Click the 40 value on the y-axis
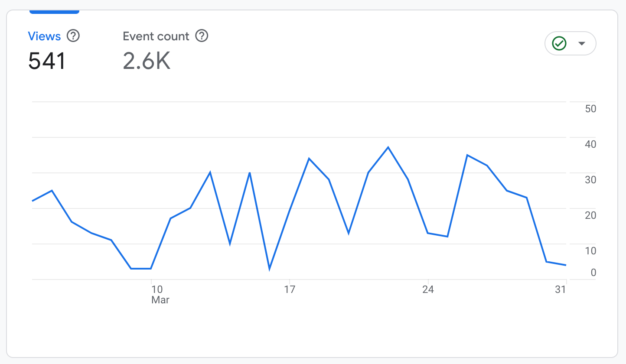Screen dimensions: 626x364 coord(590,144)
